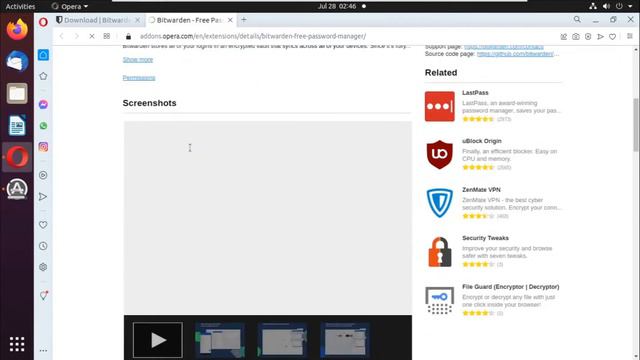Open Bookmarks heart in the sidebar
The height and width of the screenshot is (360, 640).
click(x=43, y=224)
